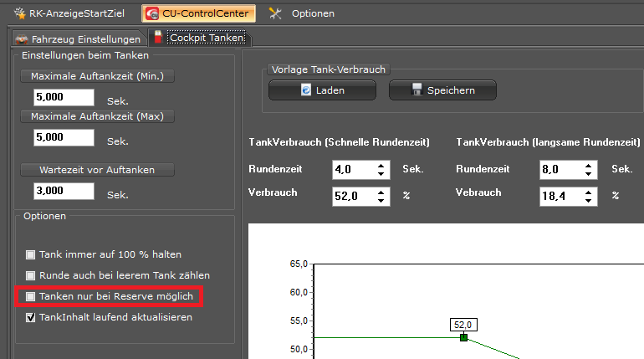The height and width of the screenshot is (359, 644).
Task: Enable Tanken nur bei Reserve möglich
Action: pos(30,296)
